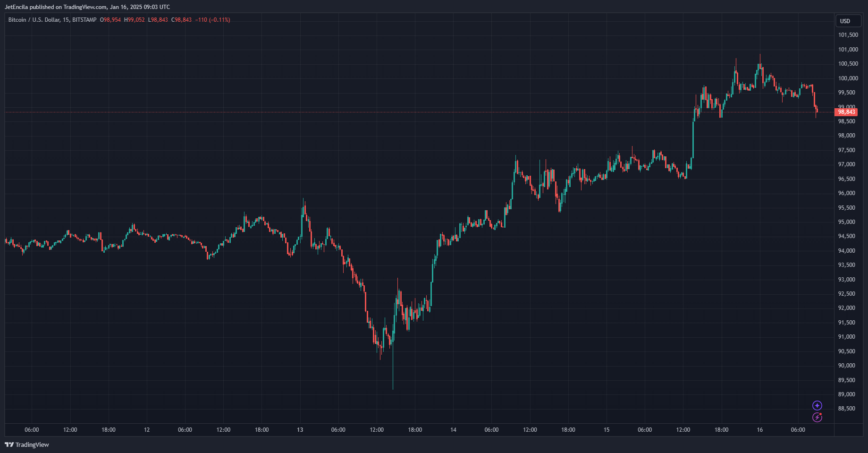The width and height of the screenshot is (868, 453).
Task: Click the 101,500 price axis label
Action: (x=848, y=35)
